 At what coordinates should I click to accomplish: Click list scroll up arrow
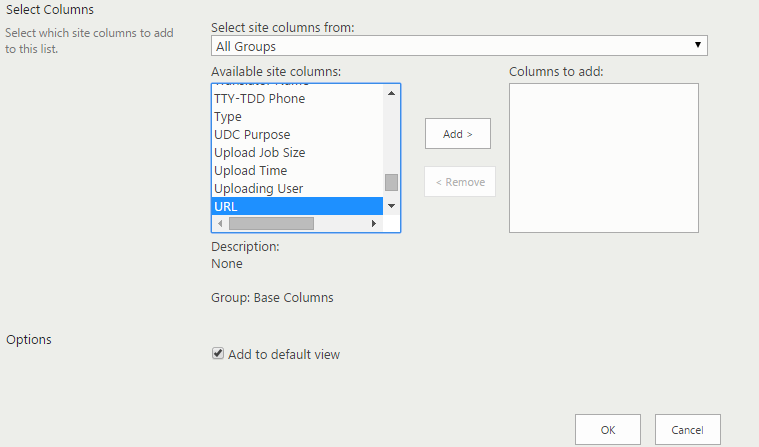(391, 93)
